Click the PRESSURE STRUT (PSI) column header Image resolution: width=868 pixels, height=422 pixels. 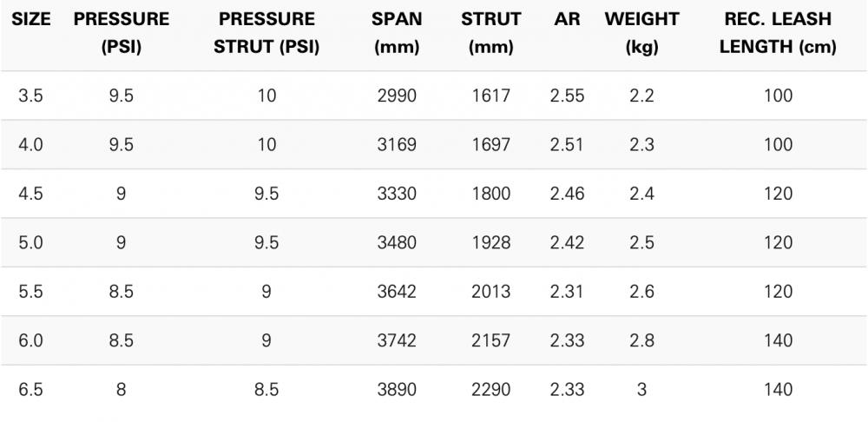(x=266, y=33)
